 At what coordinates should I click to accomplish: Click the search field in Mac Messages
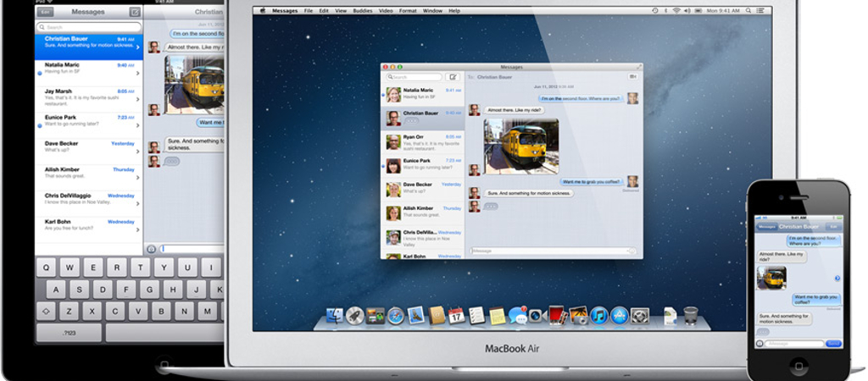pos(414,77)
